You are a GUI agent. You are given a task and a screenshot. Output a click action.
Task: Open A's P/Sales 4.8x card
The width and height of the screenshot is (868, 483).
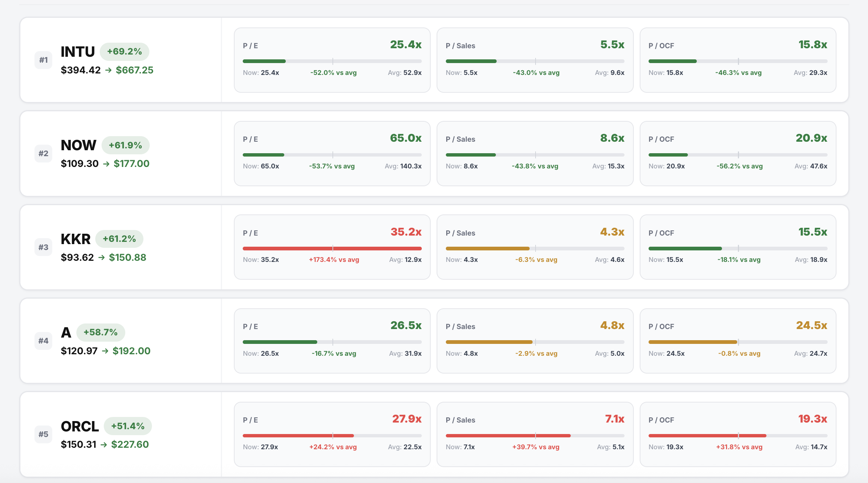click(x=535, y=341)
